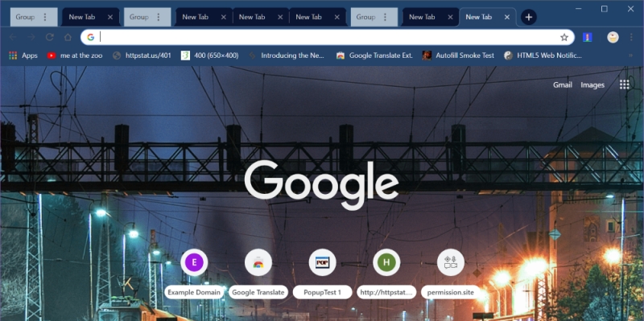Open Chrome's three-dot menu
The image size is (644, 321).
pyautogui.click(x=631, y=37)
